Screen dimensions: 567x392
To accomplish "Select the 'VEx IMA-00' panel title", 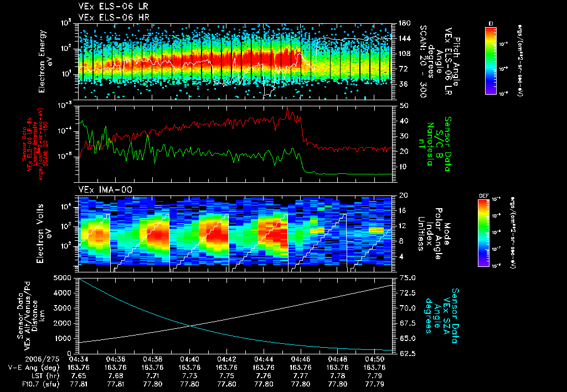I will point(105,190).
